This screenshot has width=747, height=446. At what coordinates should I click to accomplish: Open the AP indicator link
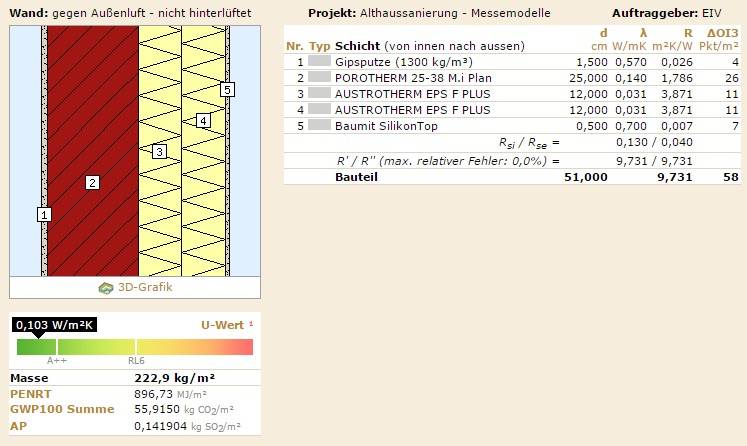pos(18,426)
